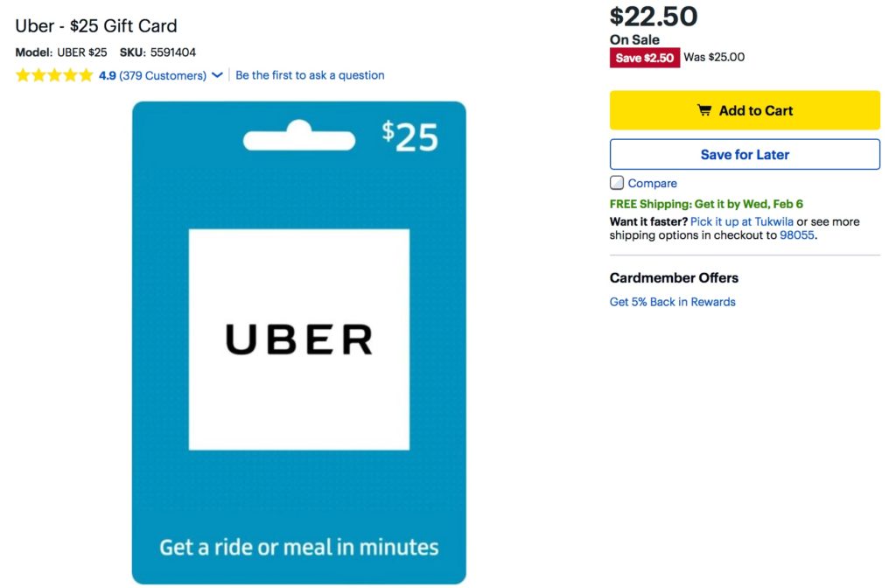Image resolution: width=896 pixels, height=588 pixels.
Task: Click the red Save $2.50 badge
Action: (x=645, y=58)
